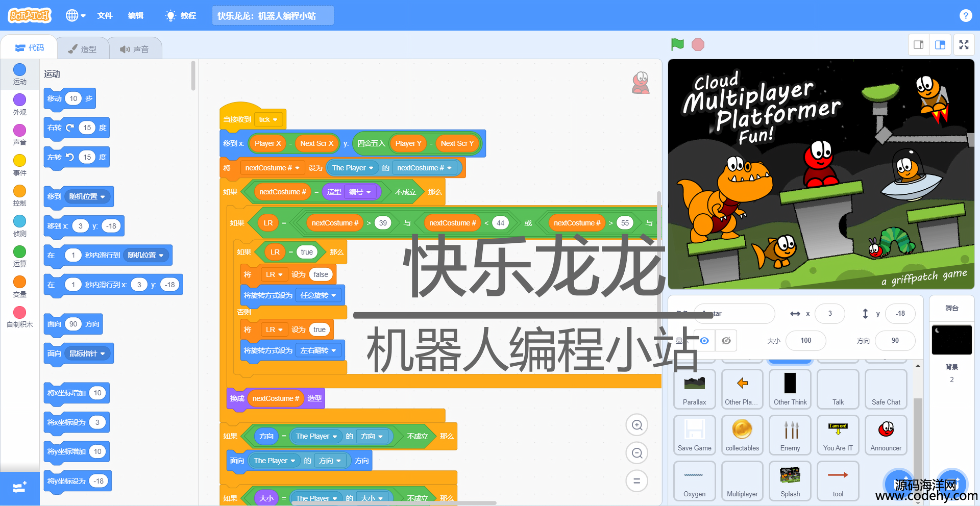
Task: Open 随机位置 dropdown in glide block
Action: [x=146, y=256]
